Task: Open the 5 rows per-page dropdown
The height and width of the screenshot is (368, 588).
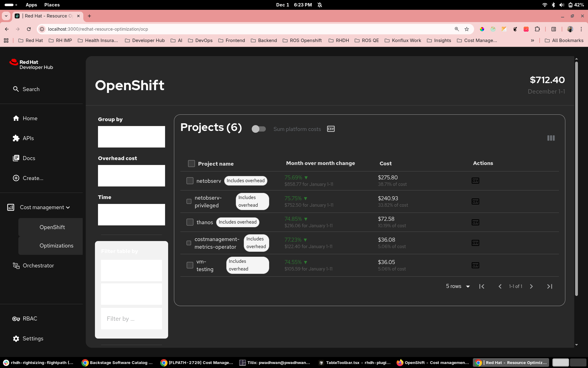Action: [458, 286]
